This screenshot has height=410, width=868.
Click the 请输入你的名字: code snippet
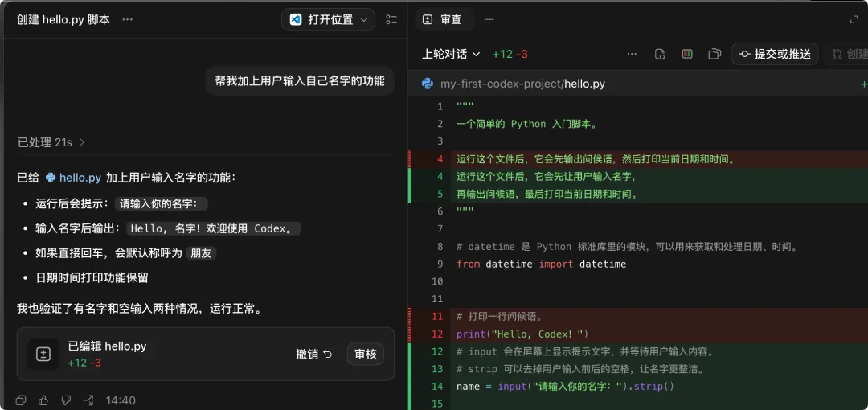click(161, 203)
